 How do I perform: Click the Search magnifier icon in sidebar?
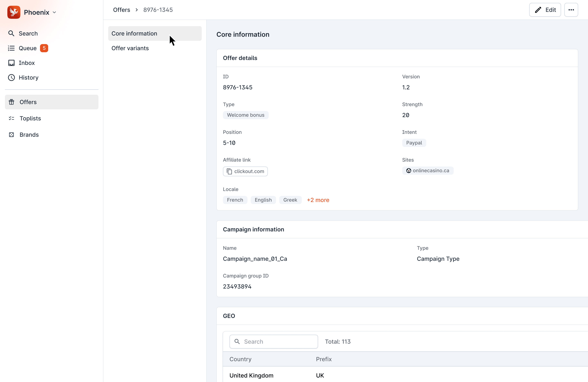point(11,33)
